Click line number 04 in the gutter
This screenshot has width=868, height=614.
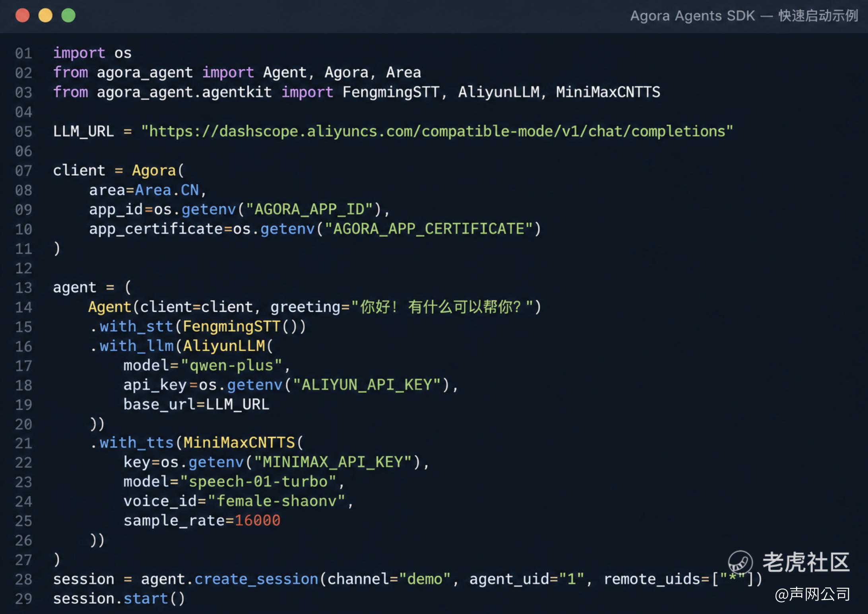coord(23,112)
